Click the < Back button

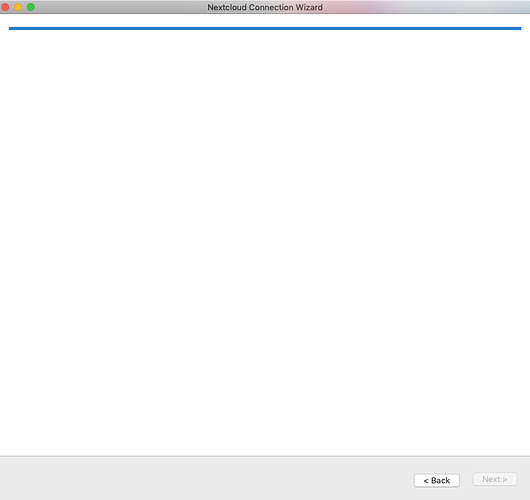pos(436,480)
